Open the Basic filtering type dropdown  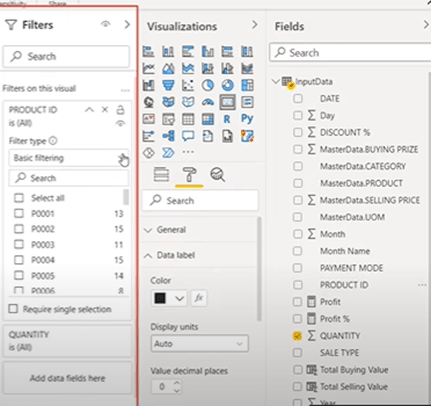pos(69,158)
